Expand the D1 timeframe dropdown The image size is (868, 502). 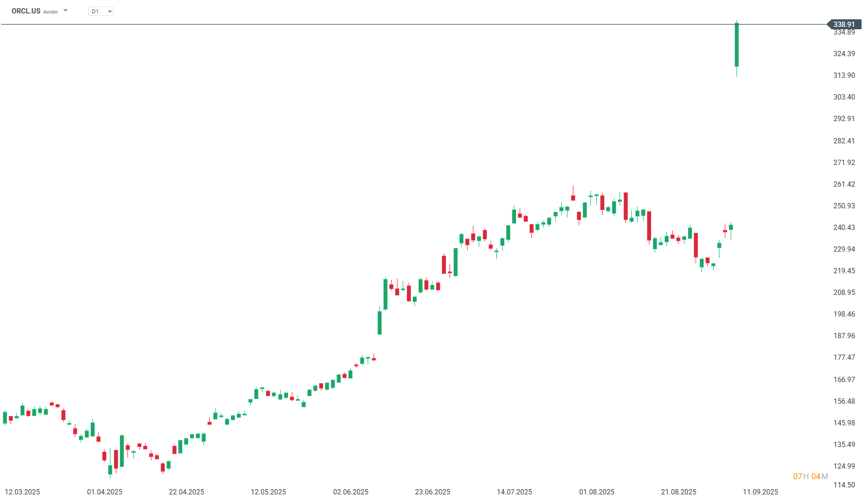(x=109, y=11)
